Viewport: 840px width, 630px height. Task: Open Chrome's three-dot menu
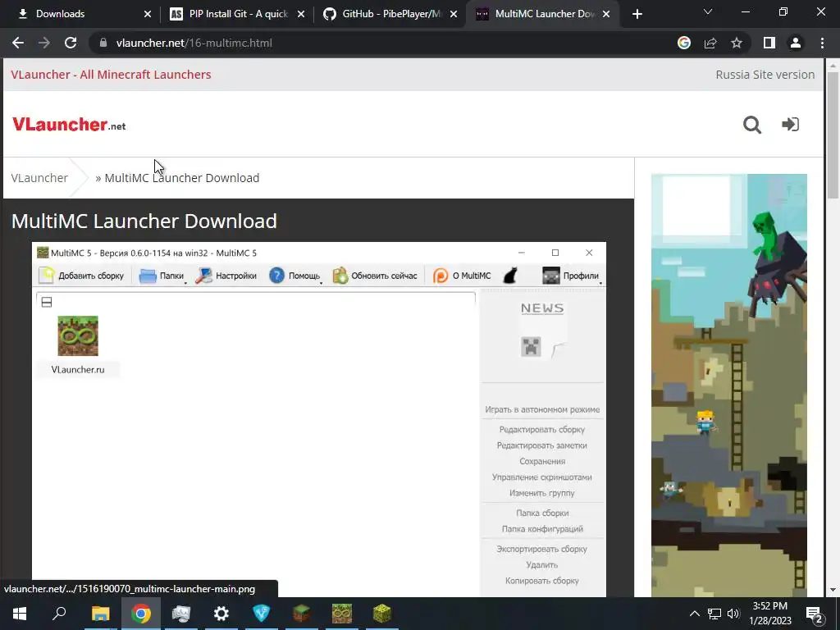(822, 43)
